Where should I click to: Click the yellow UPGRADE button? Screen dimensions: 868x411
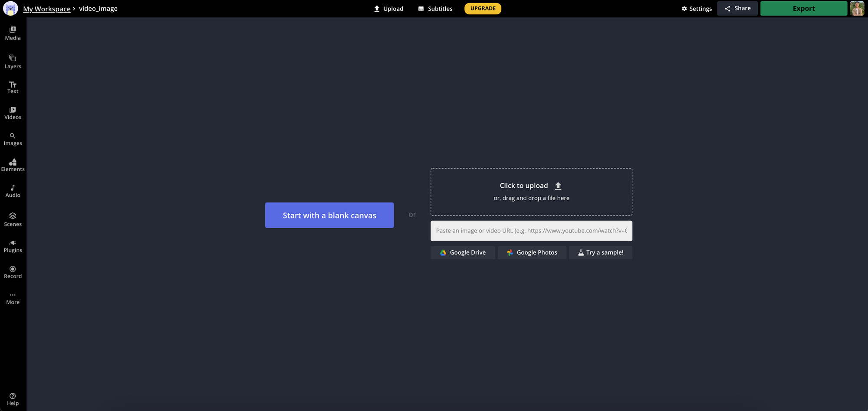[x=483, y=8]
